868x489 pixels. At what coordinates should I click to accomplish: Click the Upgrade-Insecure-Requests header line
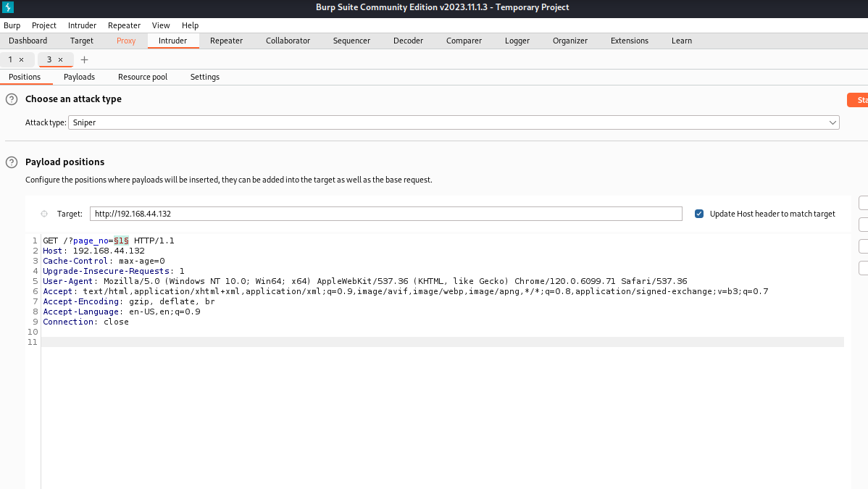pos(114,272)
